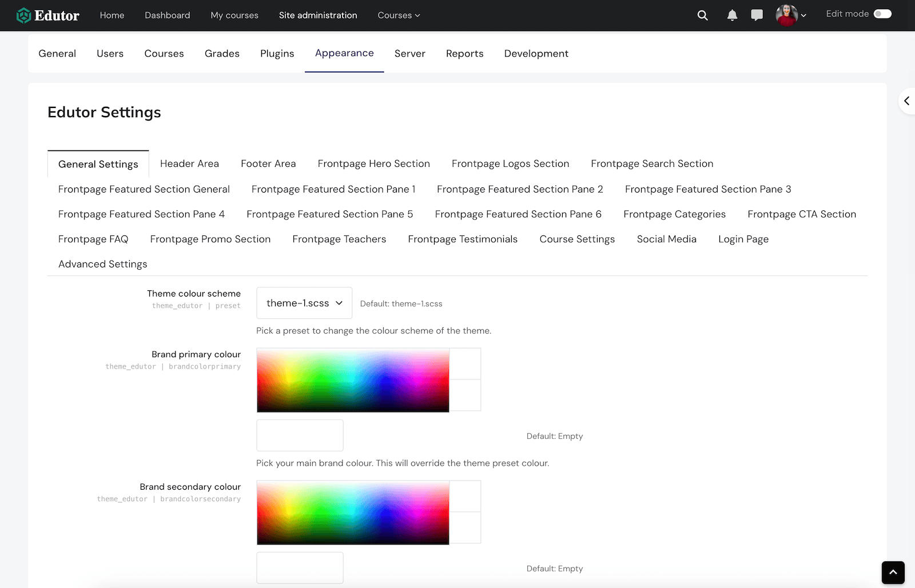Expand the Courses navbar dropdown
This screenshot has height=588, width=915.
[x=399, y=15]
